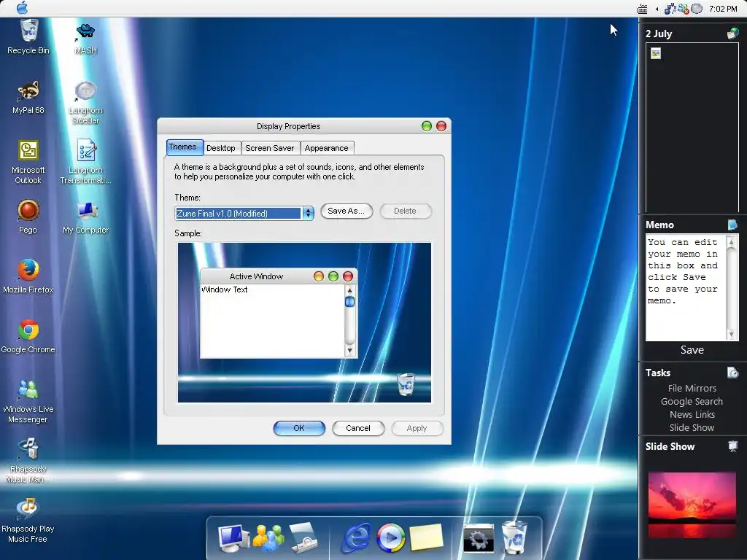Viewport: 747px width, 560px height.
Task: Open Slide Show task link
Action: 692,427
